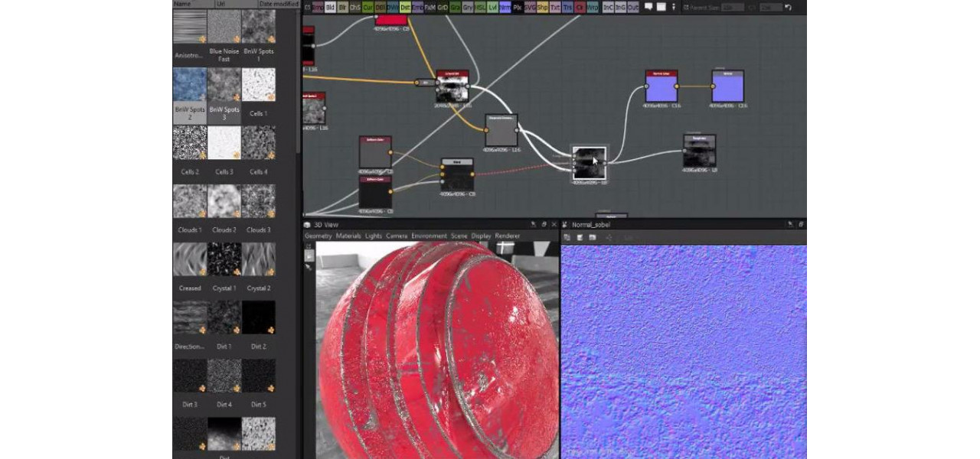Insert an HSL node from toolbar
The width and height of the screenshot is (980, 459).
pos(480,7)
